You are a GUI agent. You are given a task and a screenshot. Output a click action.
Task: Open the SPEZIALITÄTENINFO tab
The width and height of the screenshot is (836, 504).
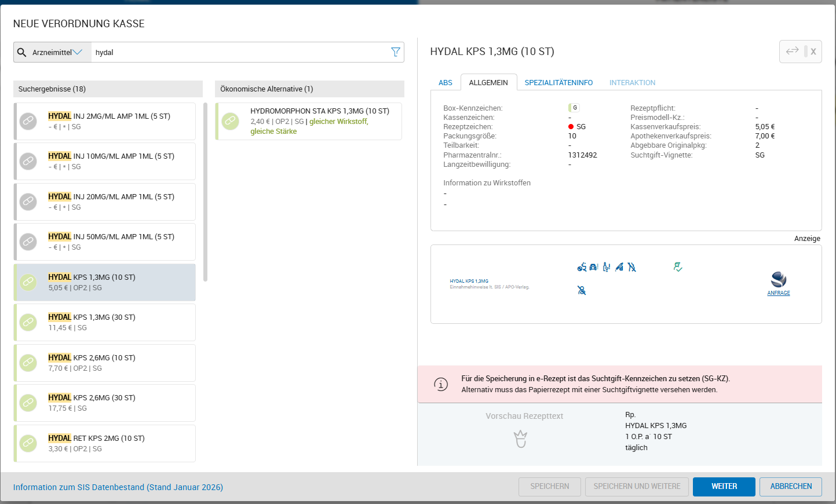click(x=558, y=83)
